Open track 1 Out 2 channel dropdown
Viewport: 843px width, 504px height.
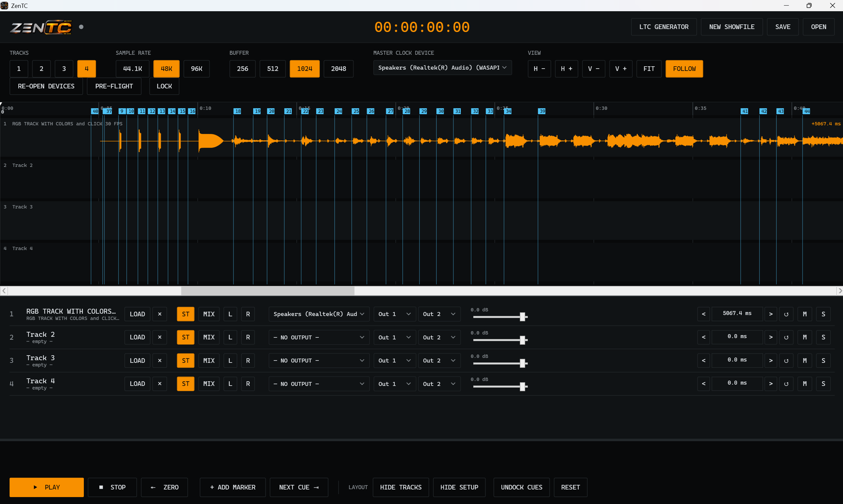click(x=439, y=314)
